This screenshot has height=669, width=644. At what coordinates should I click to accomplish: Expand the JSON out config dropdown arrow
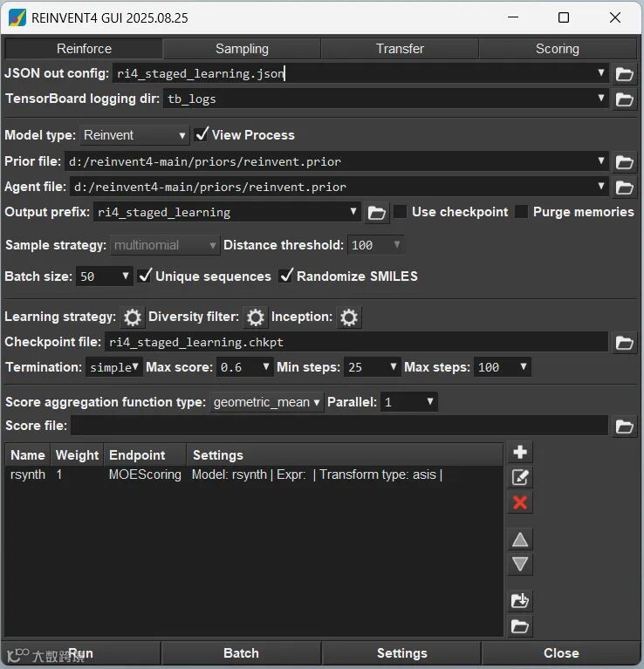pos(601,72)
